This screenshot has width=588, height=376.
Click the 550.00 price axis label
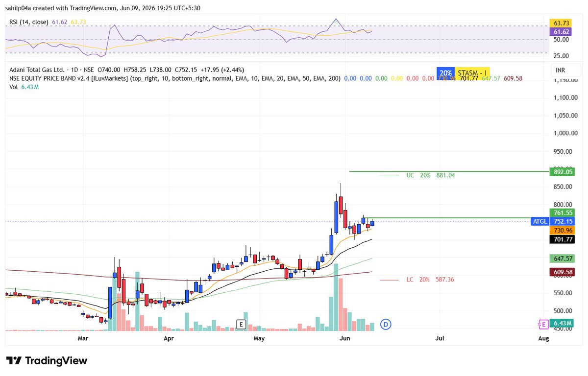click(x=563, y=293)
